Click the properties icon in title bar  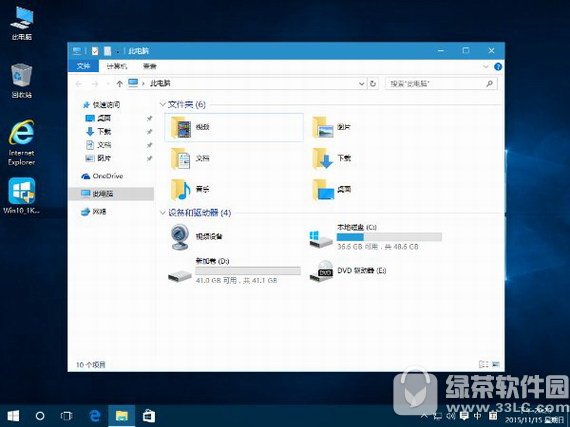(x=95, y=51)
